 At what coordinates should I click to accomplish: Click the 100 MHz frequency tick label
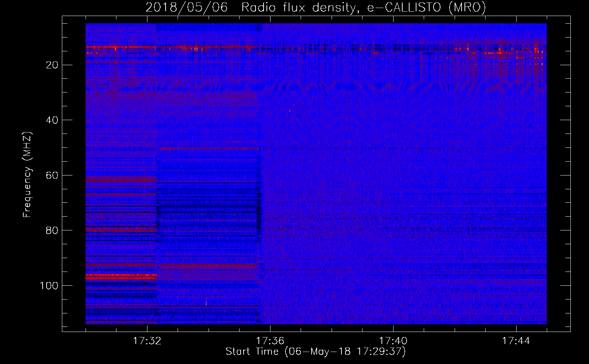click(x=49, y=286)
